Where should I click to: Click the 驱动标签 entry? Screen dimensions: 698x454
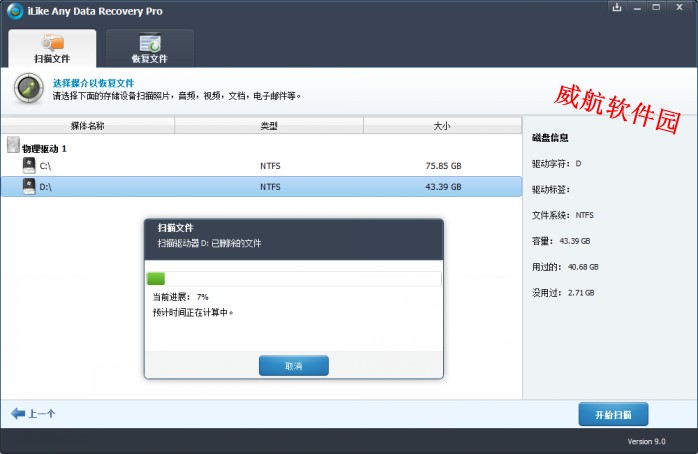[551, 190]
